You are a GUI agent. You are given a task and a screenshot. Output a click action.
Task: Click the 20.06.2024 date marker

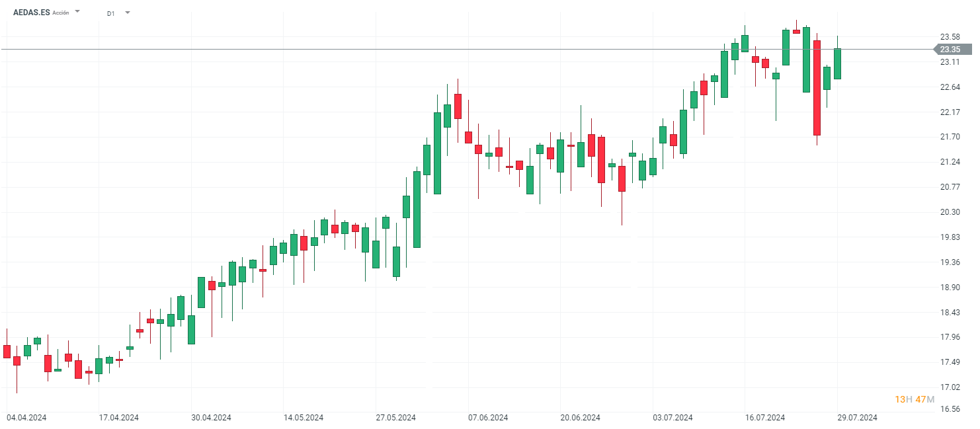(580, 418)
